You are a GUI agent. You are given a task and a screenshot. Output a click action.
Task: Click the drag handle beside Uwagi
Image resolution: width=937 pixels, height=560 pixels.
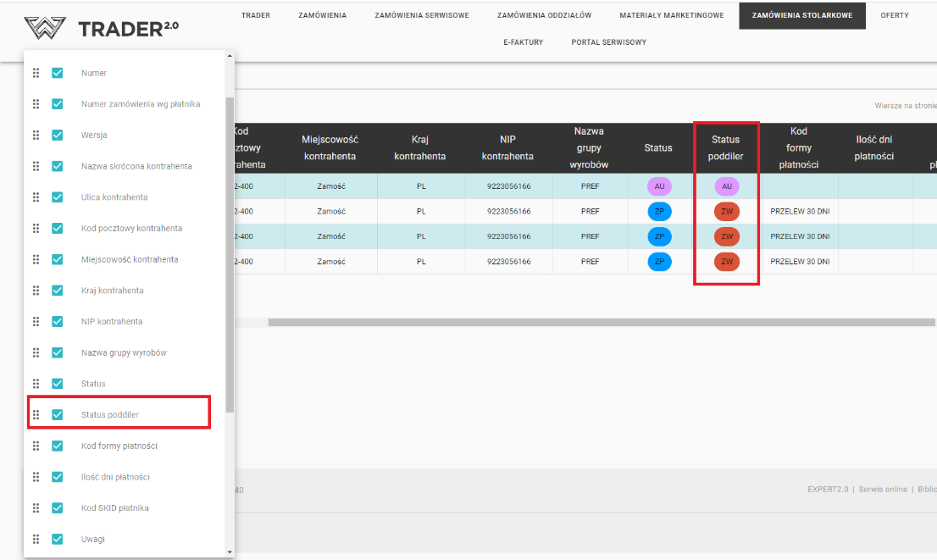point(36,539)
